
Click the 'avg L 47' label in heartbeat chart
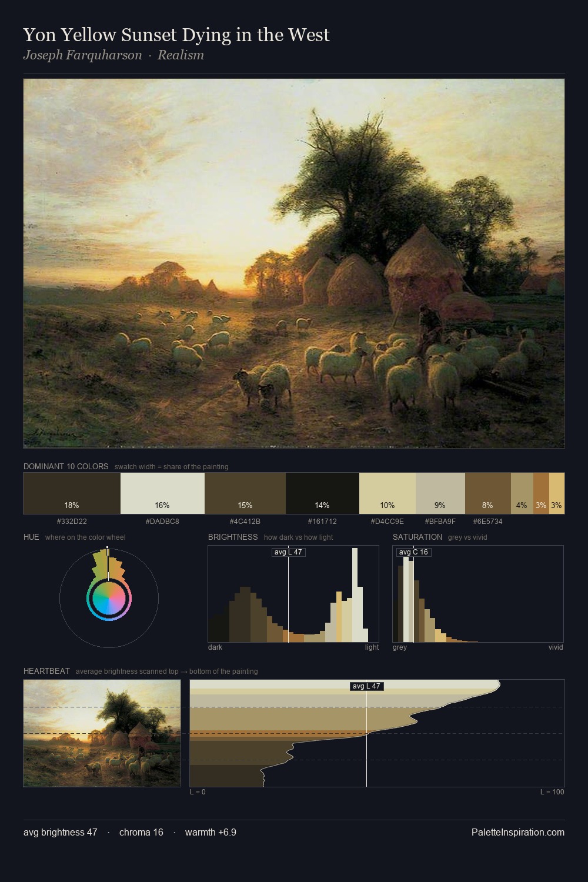366,686
